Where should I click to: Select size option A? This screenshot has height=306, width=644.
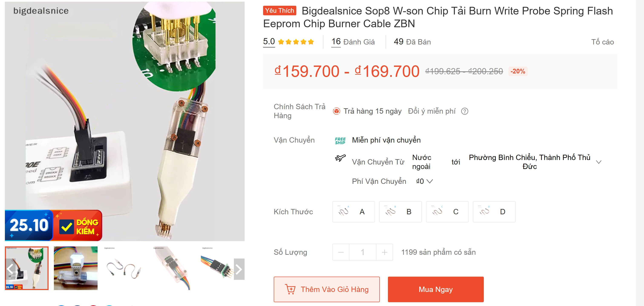click(x=353, y=212)
